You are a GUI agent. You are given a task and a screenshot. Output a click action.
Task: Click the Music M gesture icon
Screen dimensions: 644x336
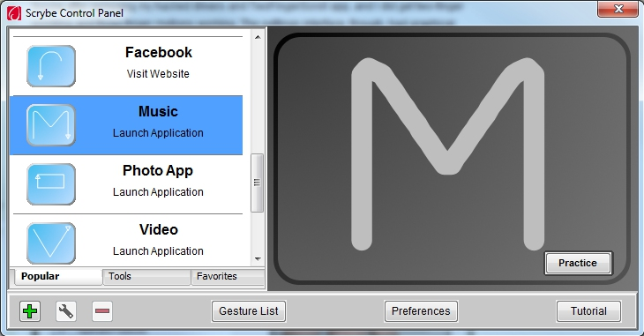[x=51, y=125]
